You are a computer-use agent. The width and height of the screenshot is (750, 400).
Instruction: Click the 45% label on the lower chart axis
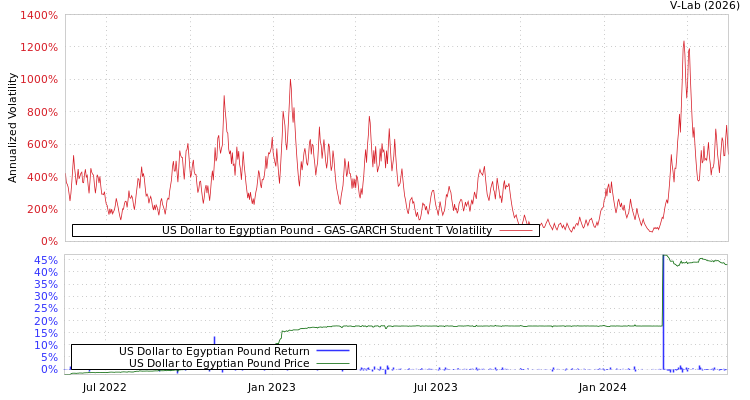click(x=45, y=260)
